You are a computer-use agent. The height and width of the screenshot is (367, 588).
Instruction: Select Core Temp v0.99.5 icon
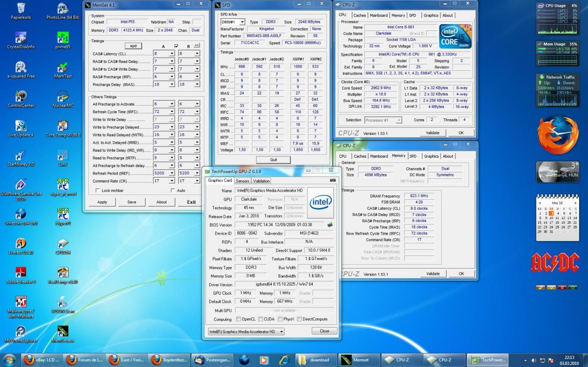tap(63, 129)
